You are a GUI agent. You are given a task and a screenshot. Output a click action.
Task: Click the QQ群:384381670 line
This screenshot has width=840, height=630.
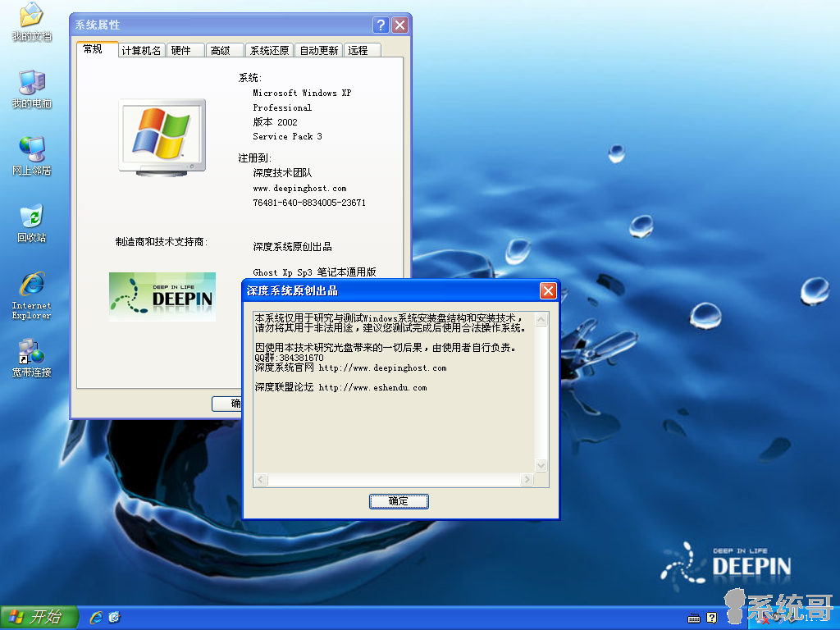point(290,358)
